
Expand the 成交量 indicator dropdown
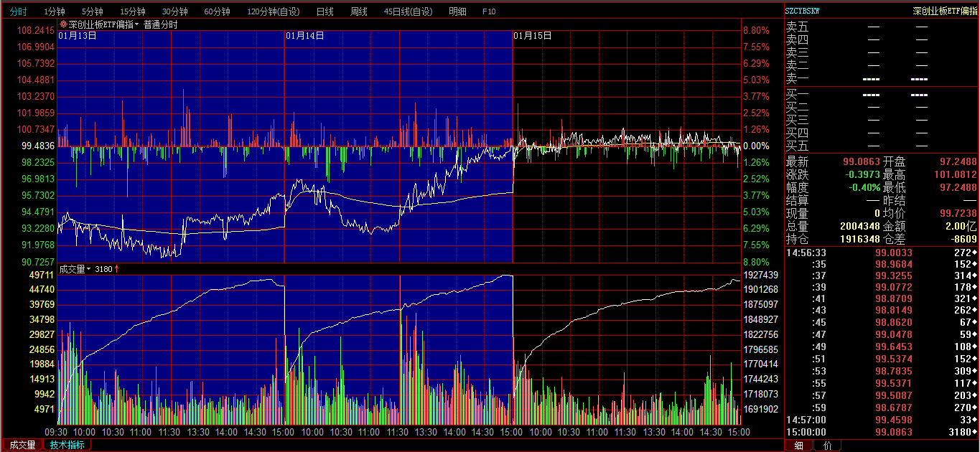coord(89,269)
